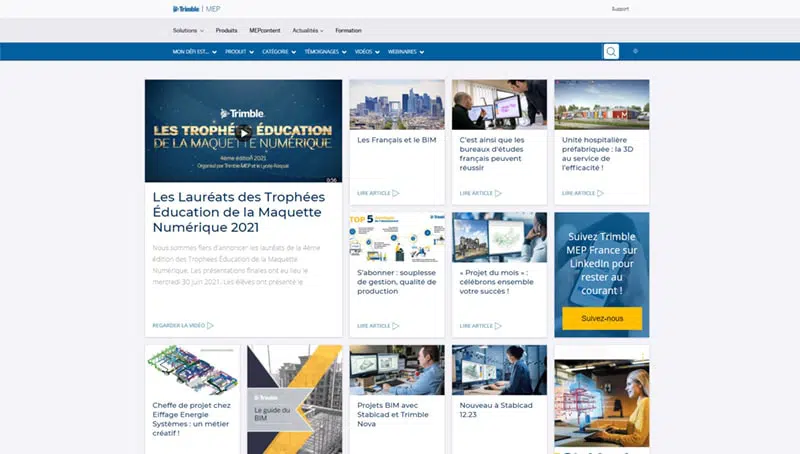The image size is (800, 454).
Task: Click Suivez-nous yellow button
Action: tap(602, 318)
